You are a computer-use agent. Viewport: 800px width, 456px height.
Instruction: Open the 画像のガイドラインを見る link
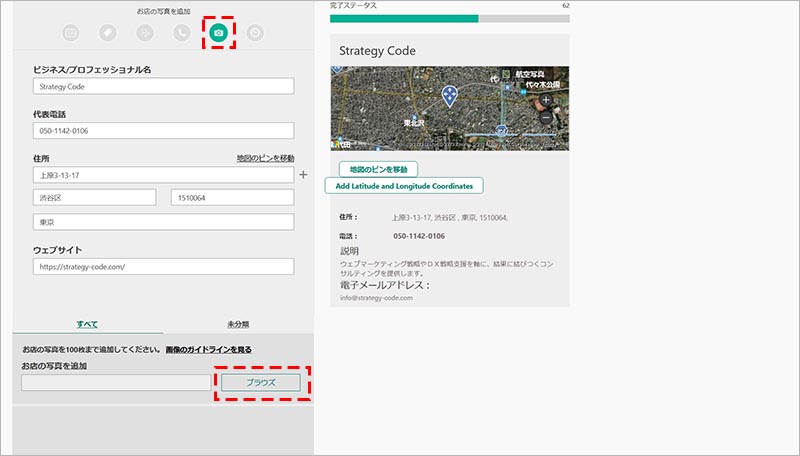click(x=208, y=349)
